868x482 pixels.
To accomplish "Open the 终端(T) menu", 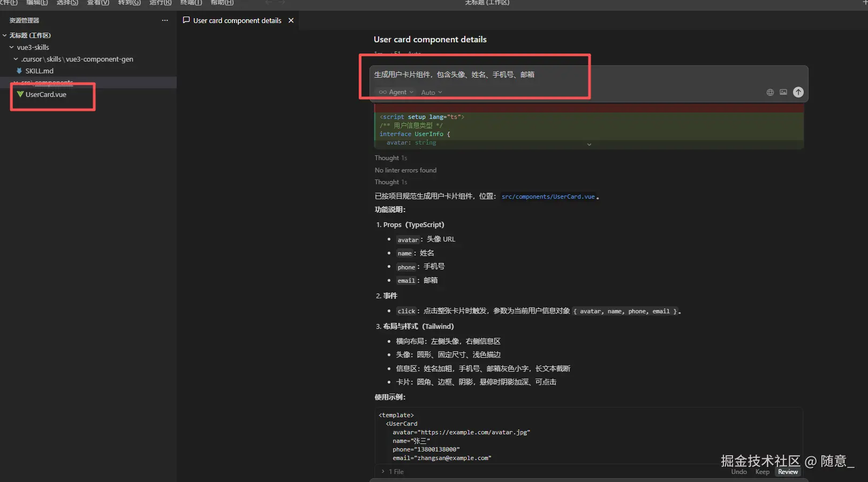I will coord(191,3).
